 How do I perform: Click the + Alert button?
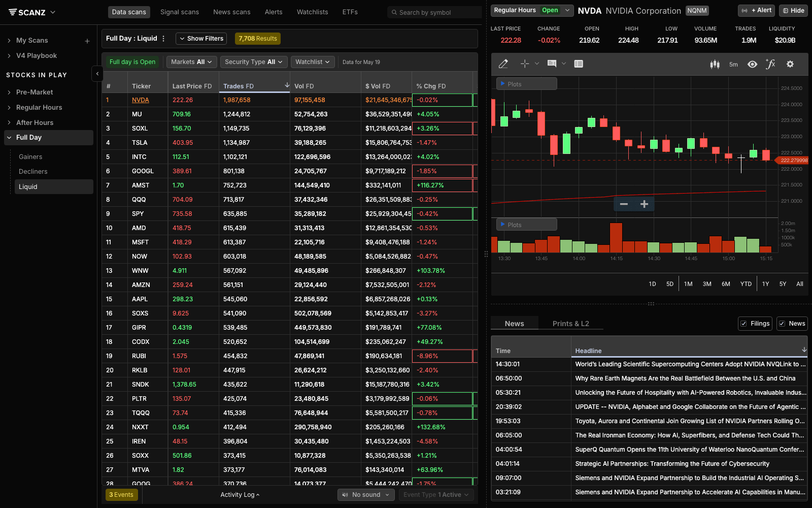pos(756,11)
